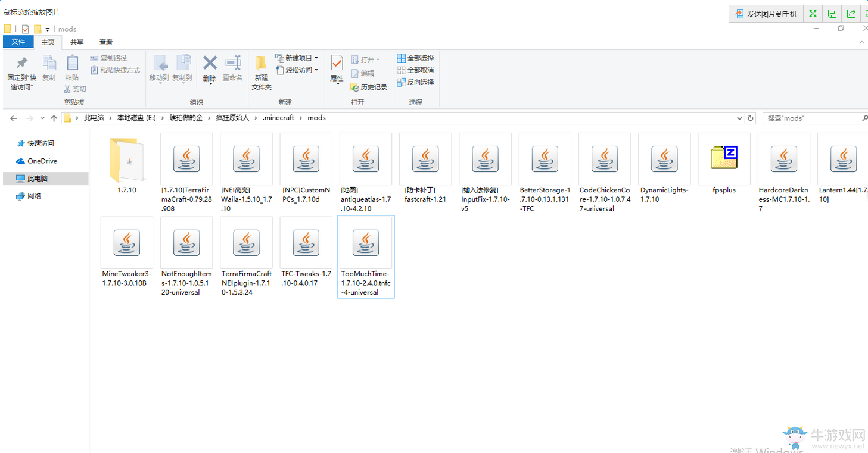The width and height of the screenshot is (868, 453).
Task: Select the DynamicLights-1.7.10 jar file
Action: [664, 168]
